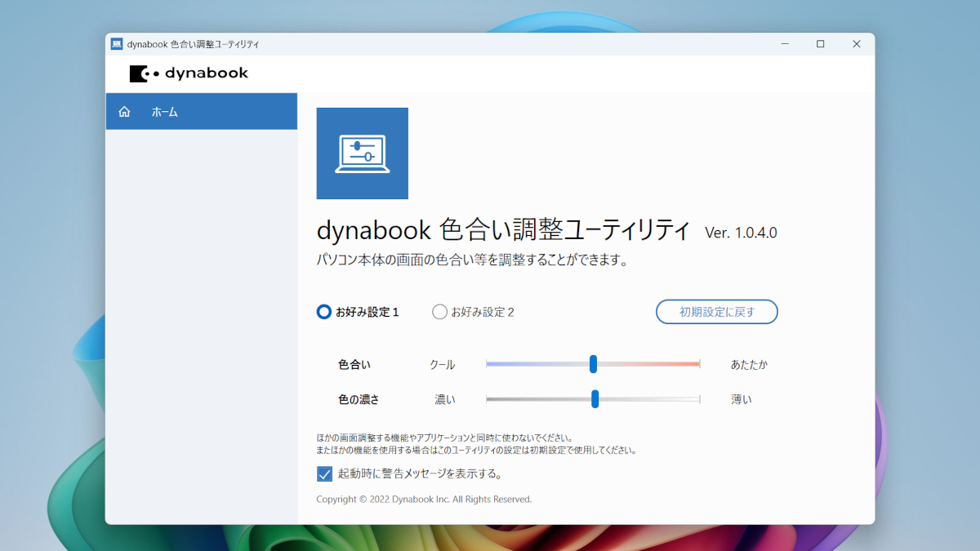Click the 色合い slider handle
The width and height of the screenshot is (980, 551).
pos(593,364)
